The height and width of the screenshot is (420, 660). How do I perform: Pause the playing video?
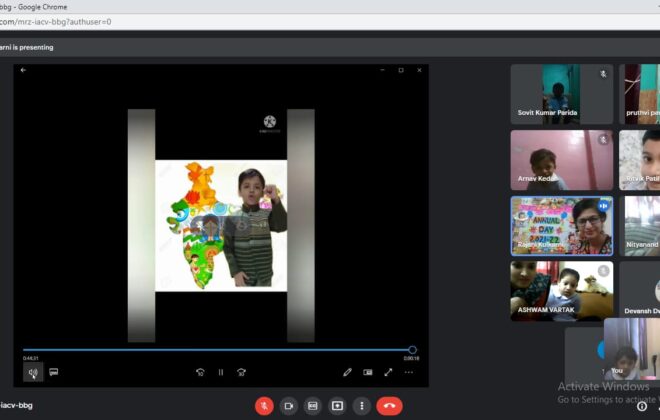[x=221, y=372]
